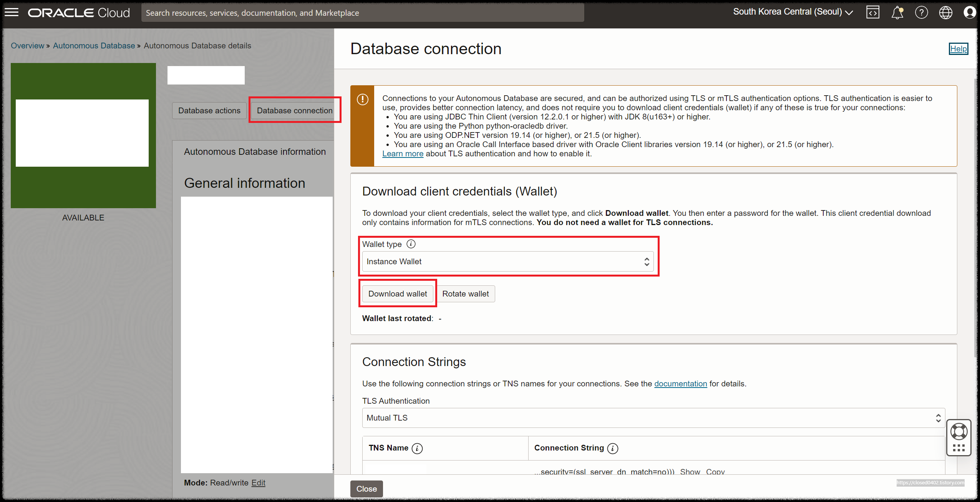The height and width of the screenshot is (502, 980).
Task: Click the Overview breadcrumb link
Action: pos(27,46)
